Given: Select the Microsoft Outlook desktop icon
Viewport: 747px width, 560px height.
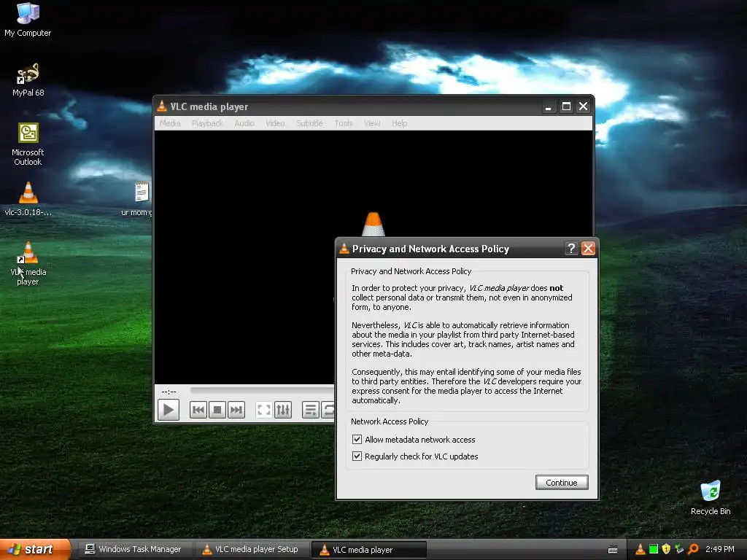Looking at the screenshot, I should coord(28,144).
